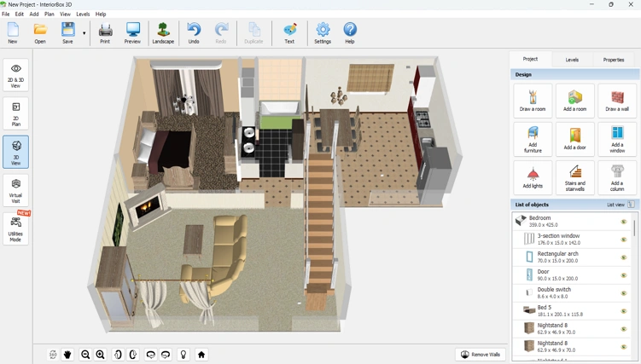Select the Double switch list item
This screenshot has width=641, height=364.
point(572,293)
